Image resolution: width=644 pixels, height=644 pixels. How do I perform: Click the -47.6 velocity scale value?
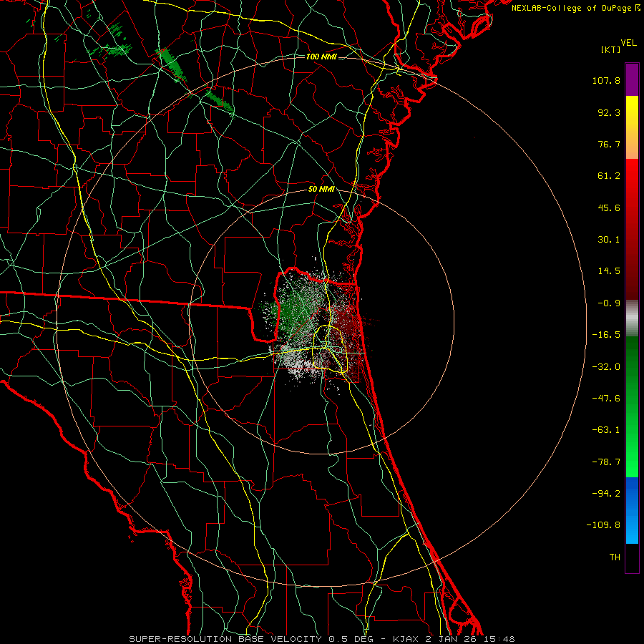(606, 399)
